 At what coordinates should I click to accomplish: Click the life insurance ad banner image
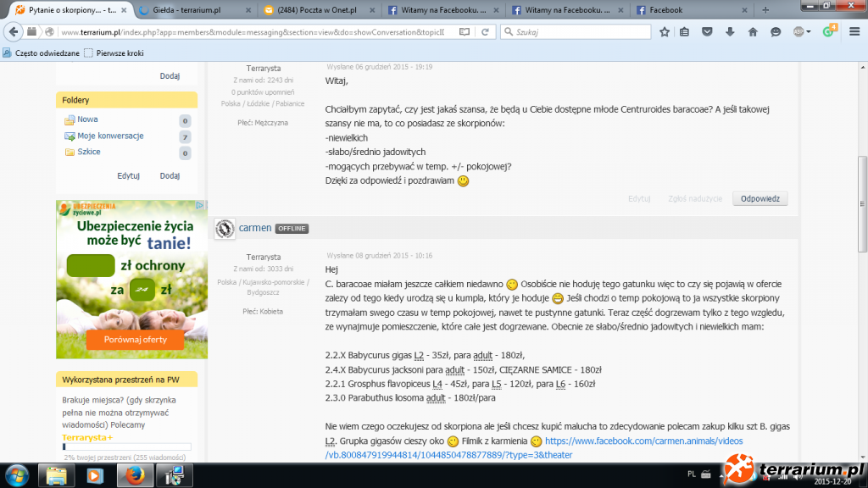tap(131, 280)
